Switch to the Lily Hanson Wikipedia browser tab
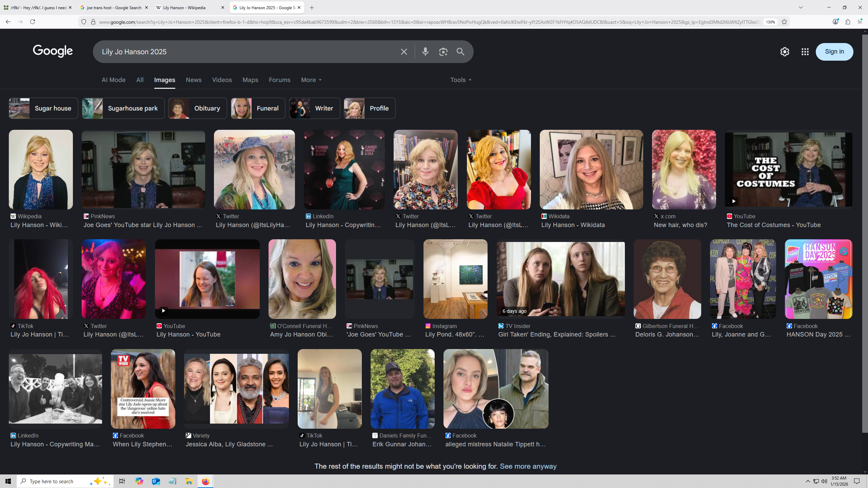Screen dimensions: 868x488 coord(184,7)
